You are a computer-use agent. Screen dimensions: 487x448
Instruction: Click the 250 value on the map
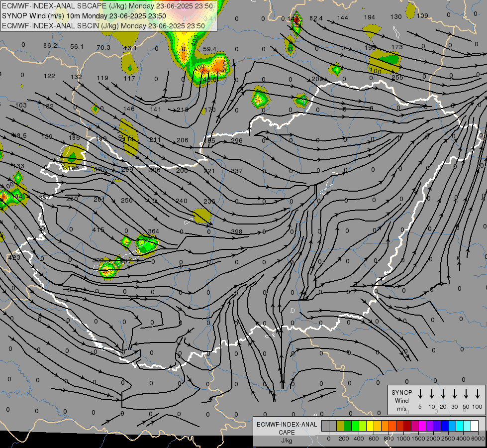point(127,201)
